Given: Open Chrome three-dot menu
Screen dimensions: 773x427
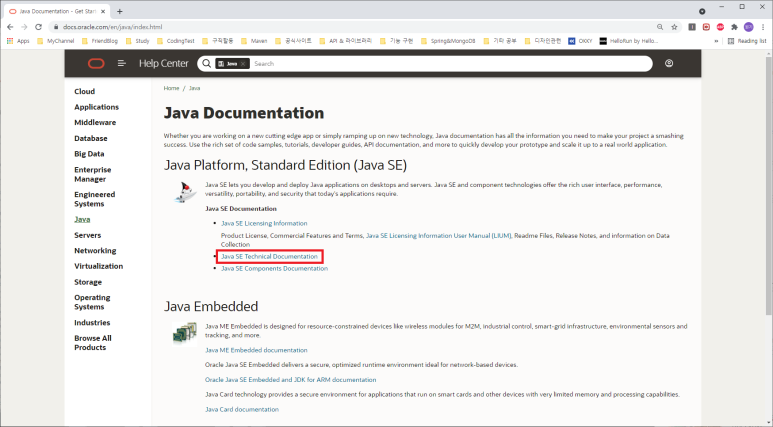Looking at the screenshot, I should coord(763,27).
